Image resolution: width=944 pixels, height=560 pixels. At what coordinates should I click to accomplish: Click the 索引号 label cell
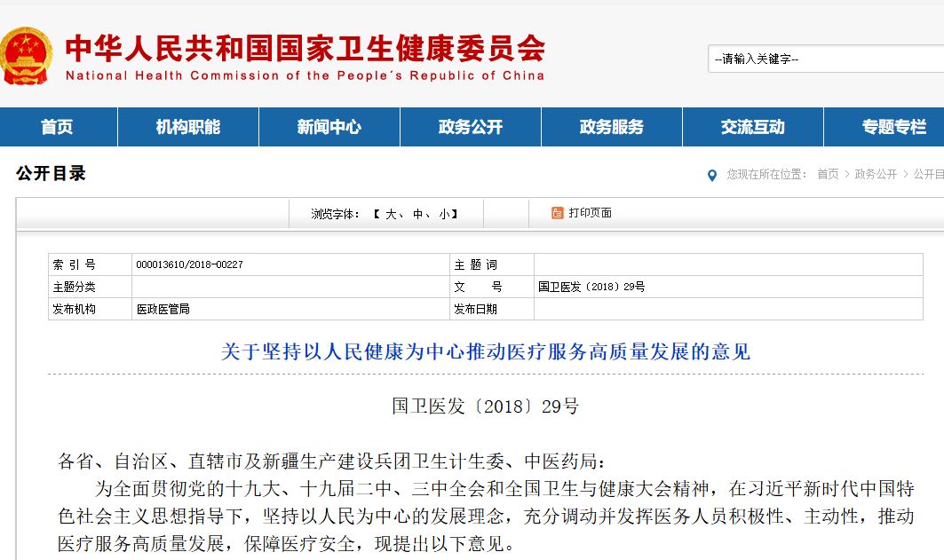(x=91, y=264)
